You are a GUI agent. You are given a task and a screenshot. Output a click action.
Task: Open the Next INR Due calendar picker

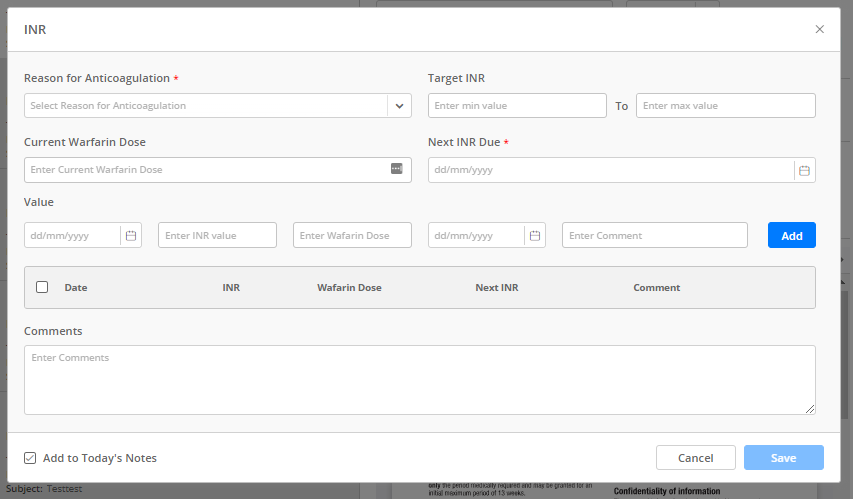pos(804,170)
